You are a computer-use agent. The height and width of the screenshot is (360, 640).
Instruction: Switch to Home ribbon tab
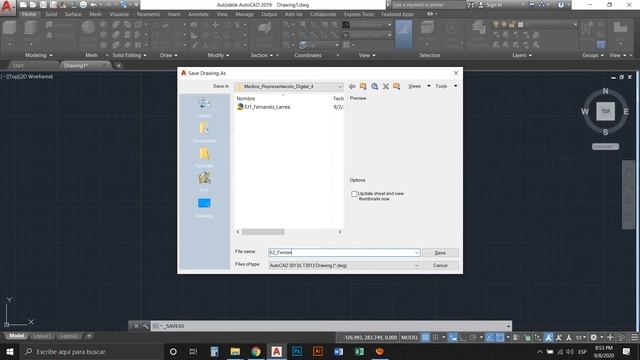[x=29, y=14]
